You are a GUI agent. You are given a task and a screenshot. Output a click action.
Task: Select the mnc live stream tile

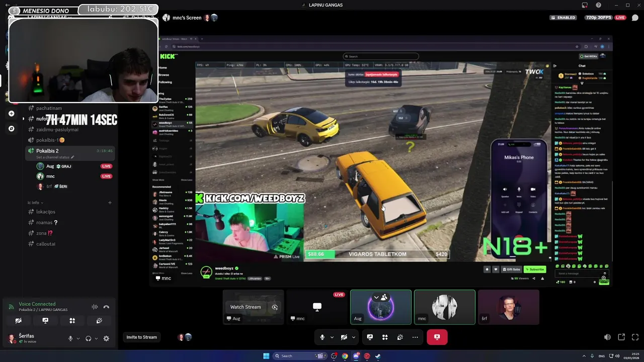[x=317, y=307]
